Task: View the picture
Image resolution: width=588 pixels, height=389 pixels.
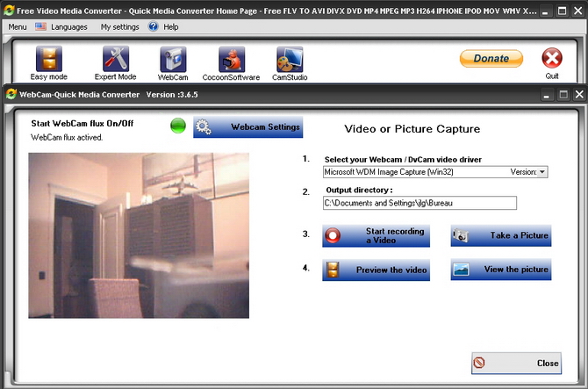Action: [x=500, y=270]
